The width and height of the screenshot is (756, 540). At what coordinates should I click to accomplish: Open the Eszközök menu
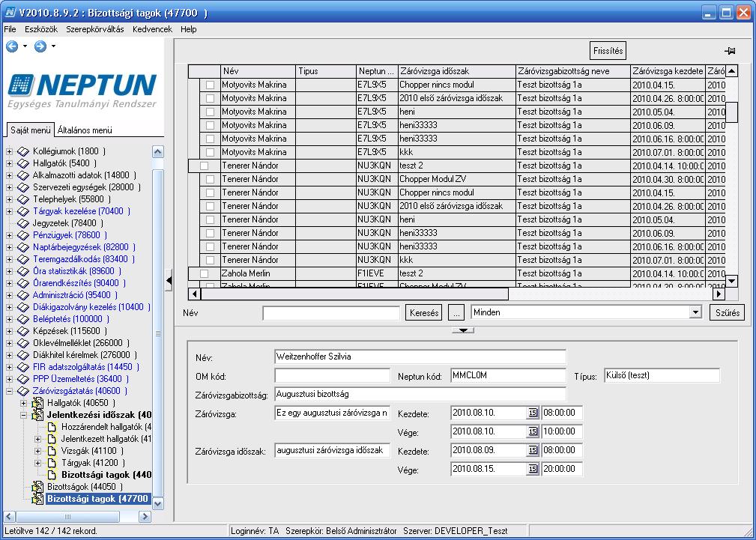[x=41, y=29]
